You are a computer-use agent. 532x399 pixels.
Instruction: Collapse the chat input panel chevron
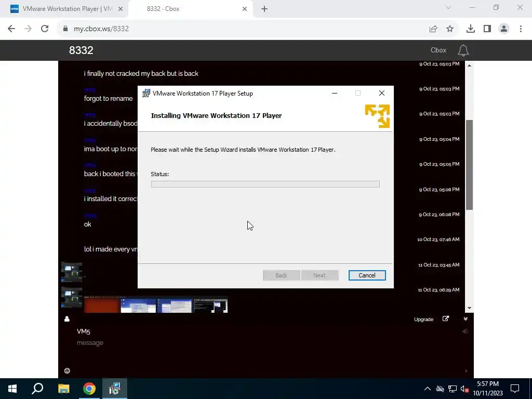(465, 318)
